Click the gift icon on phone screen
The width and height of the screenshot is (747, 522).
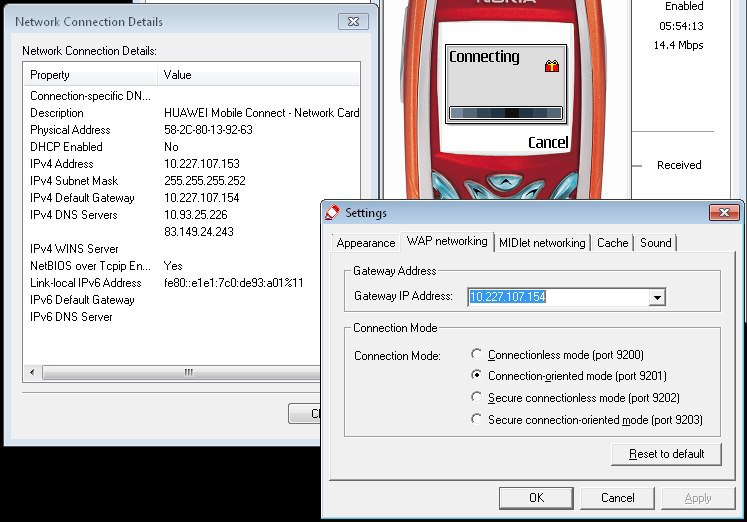coord(552,66)
